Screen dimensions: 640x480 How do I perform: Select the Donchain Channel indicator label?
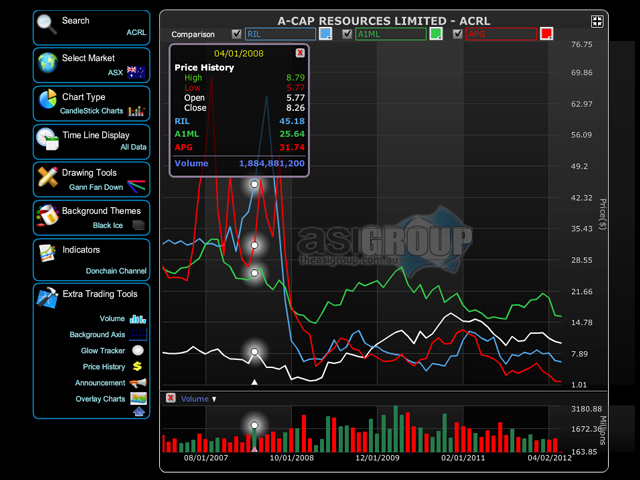click(116, 271)
